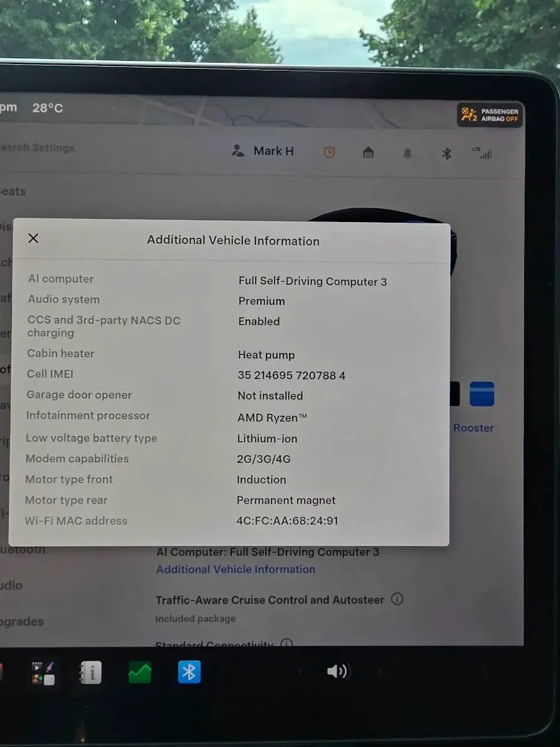Open the Audio settings menu item
Image resolution: width=560 pixels, height=747 pixels.
click(11, 586)
